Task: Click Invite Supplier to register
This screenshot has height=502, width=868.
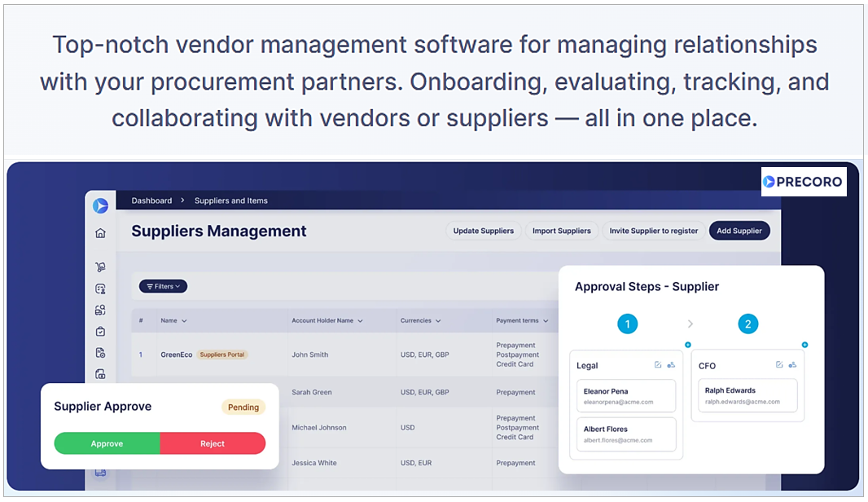Action: (654, 231)
